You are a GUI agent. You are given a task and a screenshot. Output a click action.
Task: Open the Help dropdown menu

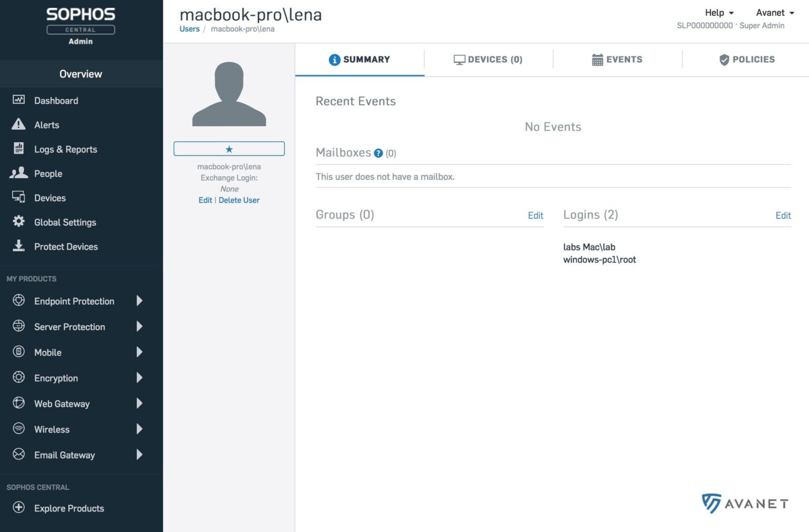tap(718, 13)
